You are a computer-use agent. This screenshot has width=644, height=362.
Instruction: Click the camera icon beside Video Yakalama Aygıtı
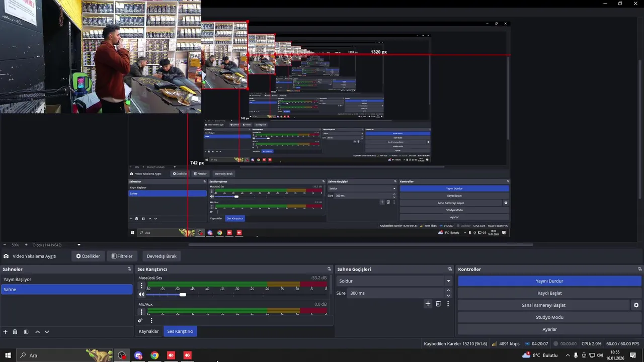6,256
